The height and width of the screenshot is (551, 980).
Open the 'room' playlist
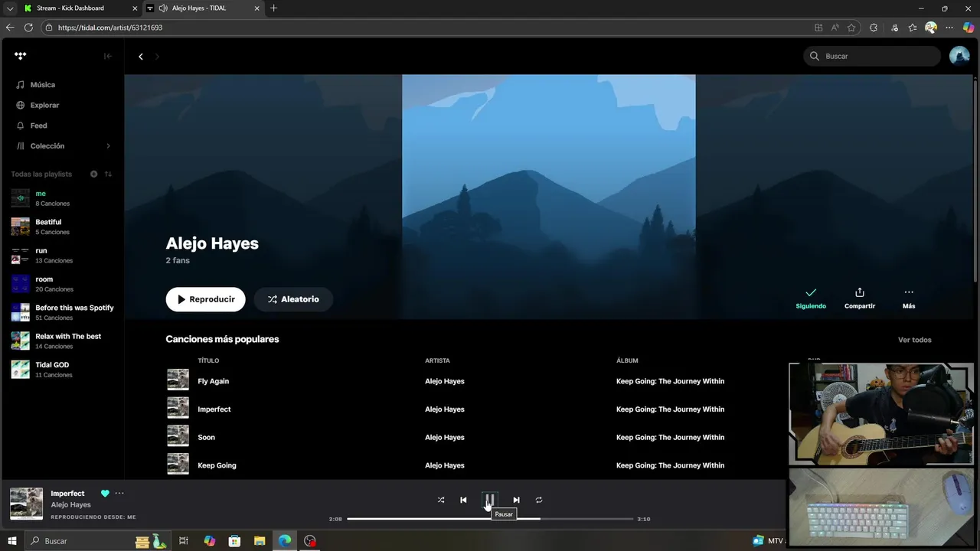[x=61, y=284]
